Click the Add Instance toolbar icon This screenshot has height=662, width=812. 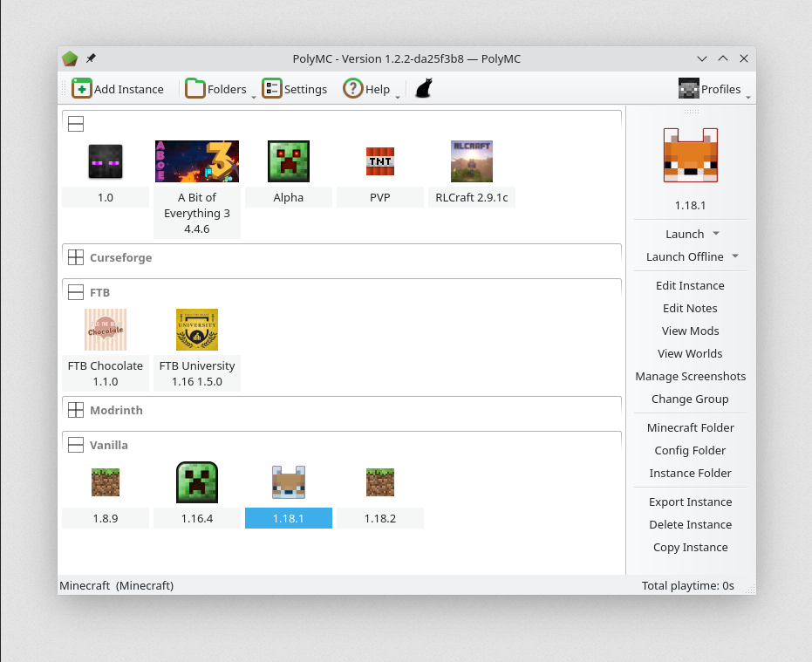coord(82,89)
